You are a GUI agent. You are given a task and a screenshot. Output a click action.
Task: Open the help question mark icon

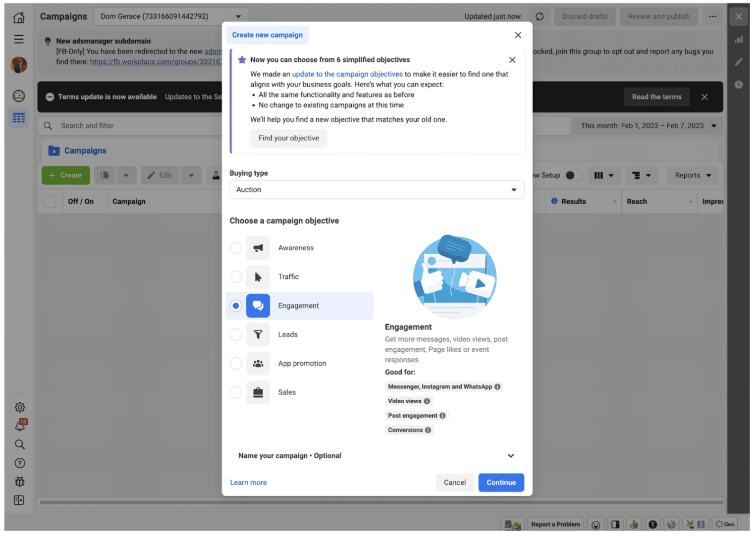[20, 463]
